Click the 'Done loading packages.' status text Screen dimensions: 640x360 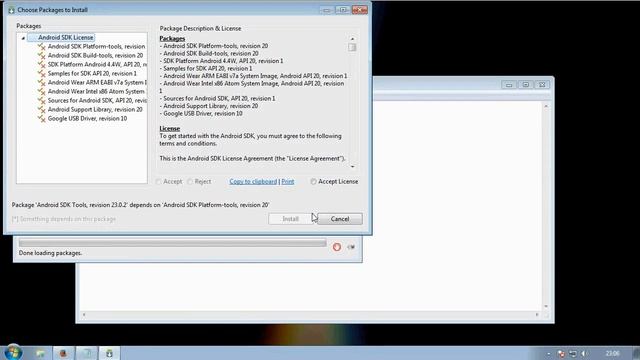(x=50, y=253)
